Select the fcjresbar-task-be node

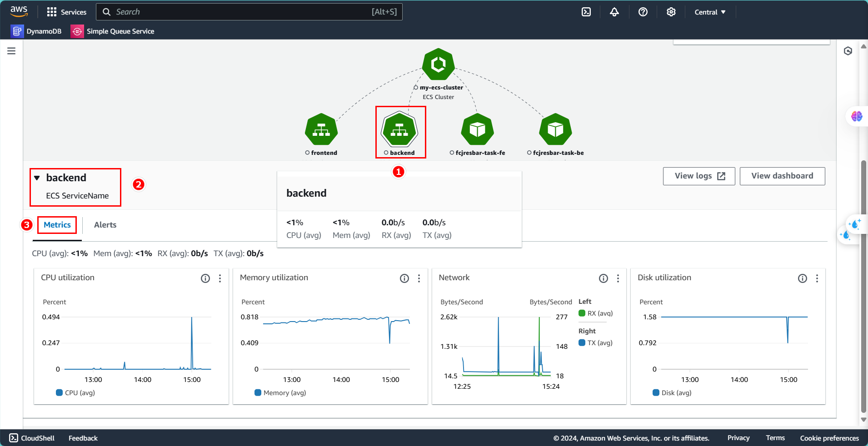[555, 130]
